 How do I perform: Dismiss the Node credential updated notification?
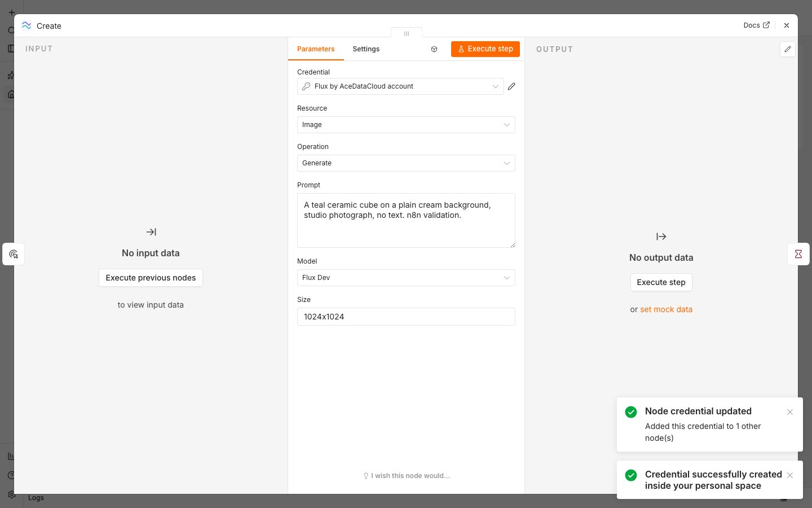click(x=790, y=412)
